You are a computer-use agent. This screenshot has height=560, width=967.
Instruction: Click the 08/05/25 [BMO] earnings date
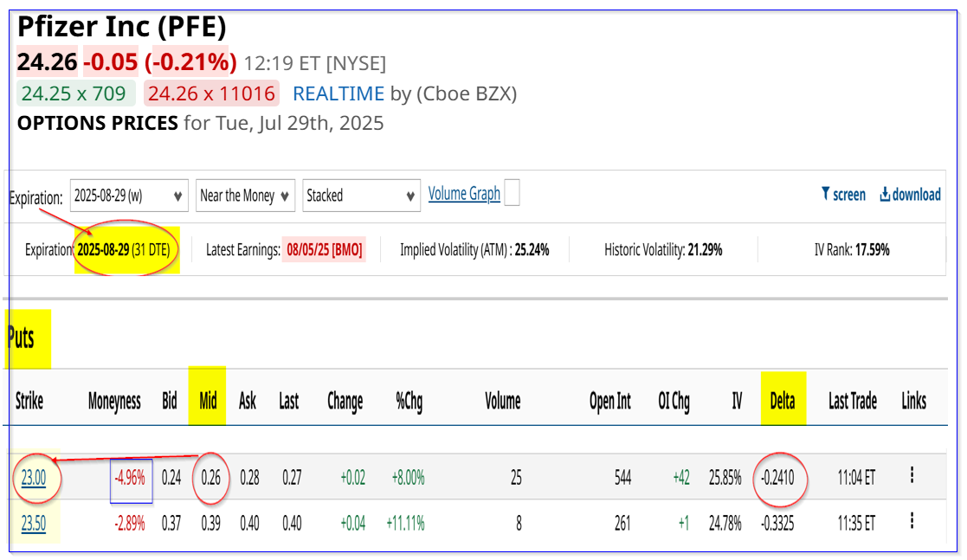tap(325, 250)
